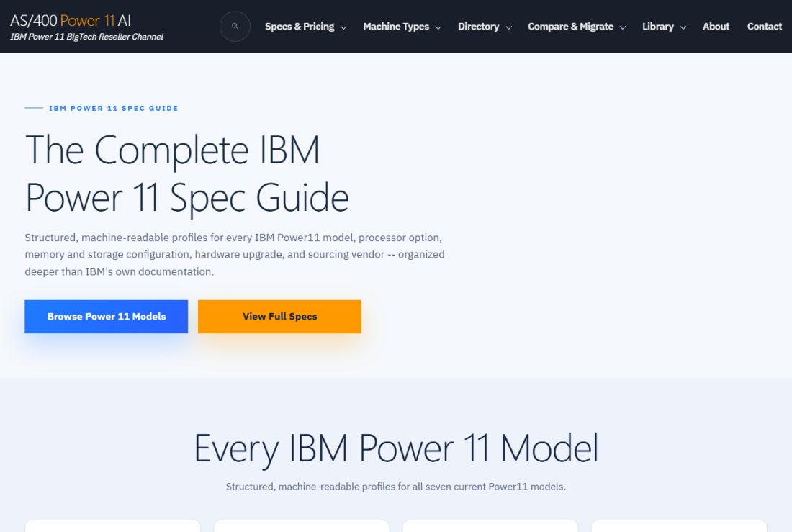This screenshot has height=532, width=792.
Task: Click the orange View Full Specs button
Action: [279, 317]
